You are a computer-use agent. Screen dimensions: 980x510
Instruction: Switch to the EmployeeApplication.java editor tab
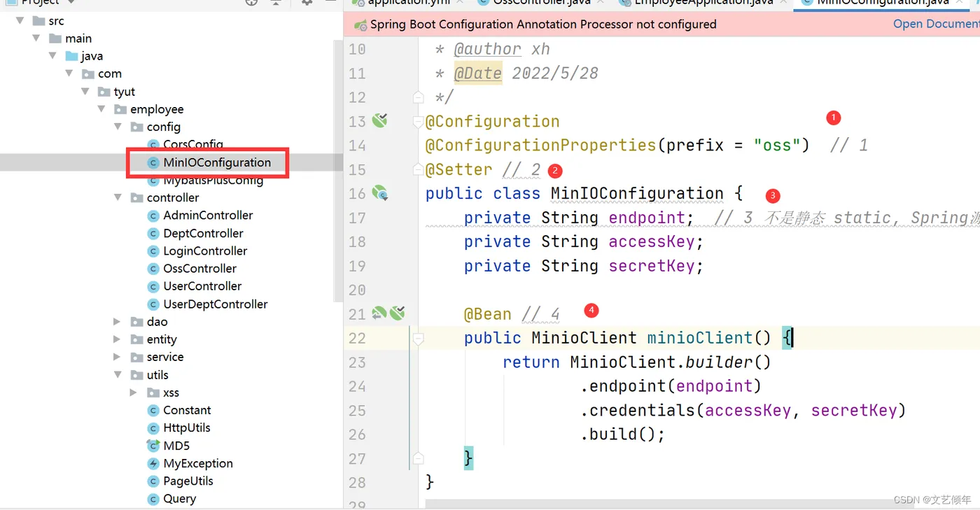[703, 3]
